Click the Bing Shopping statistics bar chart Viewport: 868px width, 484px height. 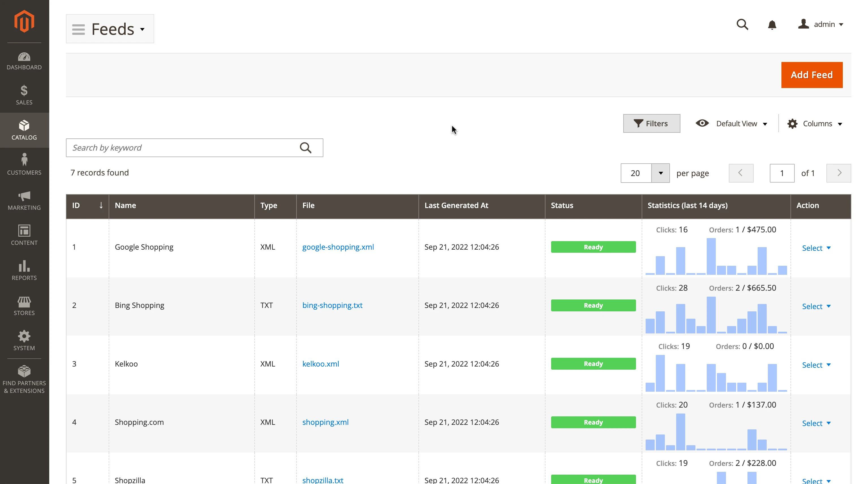[716, 315]
